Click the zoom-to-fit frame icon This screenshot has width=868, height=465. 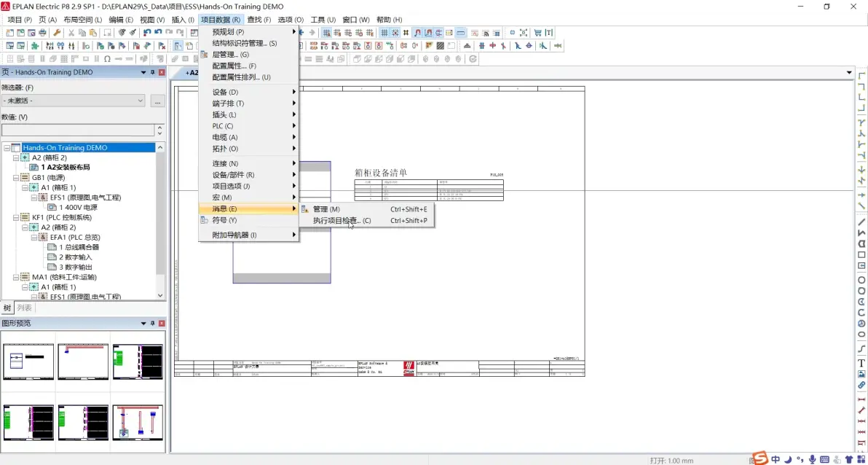click(x=523, y=33)
